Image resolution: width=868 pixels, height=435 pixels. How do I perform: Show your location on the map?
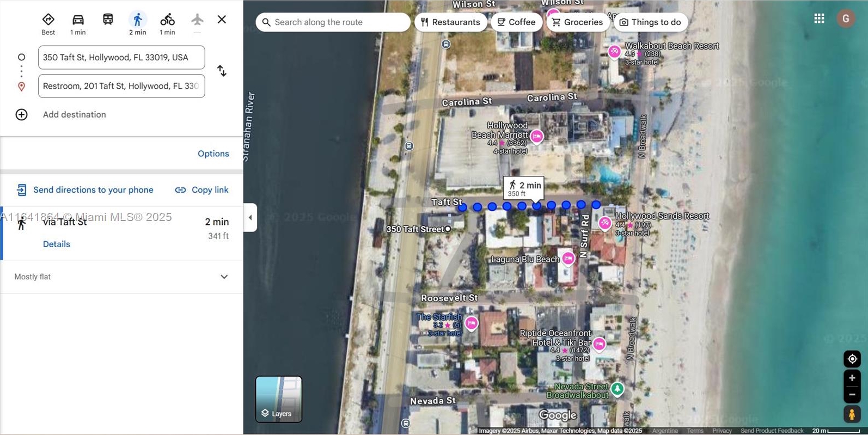coord(852,359)
